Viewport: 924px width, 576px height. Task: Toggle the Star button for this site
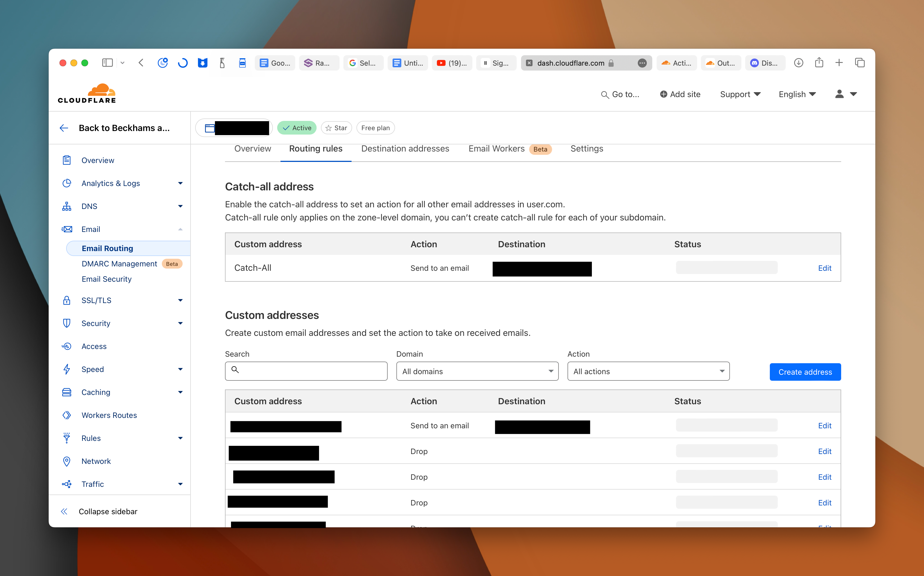(x=336, y=128)
